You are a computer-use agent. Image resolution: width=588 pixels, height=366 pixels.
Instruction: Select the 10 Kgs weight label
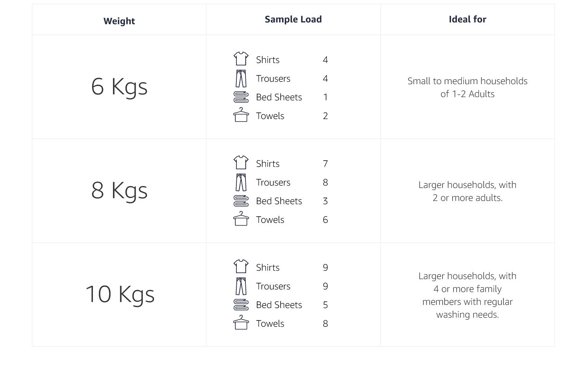120,294
